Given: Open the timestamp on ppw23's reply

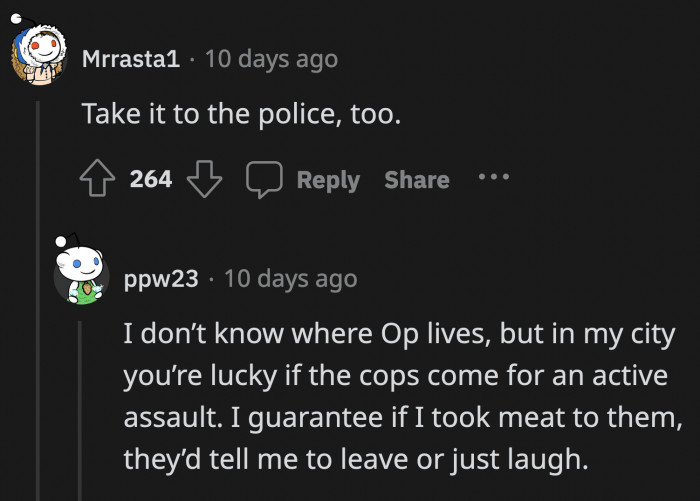Looking at the screenshot, I should 290,278.
